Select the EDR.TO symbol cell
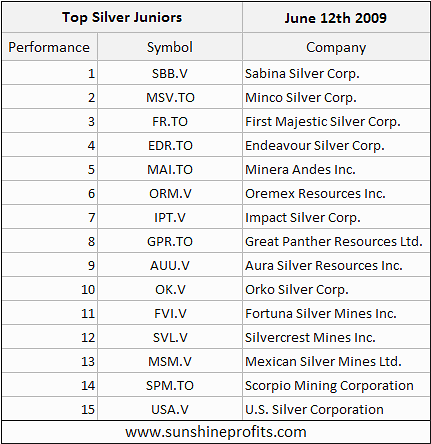The height and width of the screenshot is (444, 431). coord(170,145)
